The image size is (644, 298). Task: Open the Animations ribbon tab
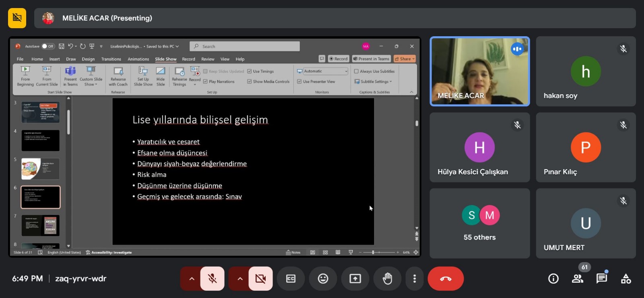(138, 59)
